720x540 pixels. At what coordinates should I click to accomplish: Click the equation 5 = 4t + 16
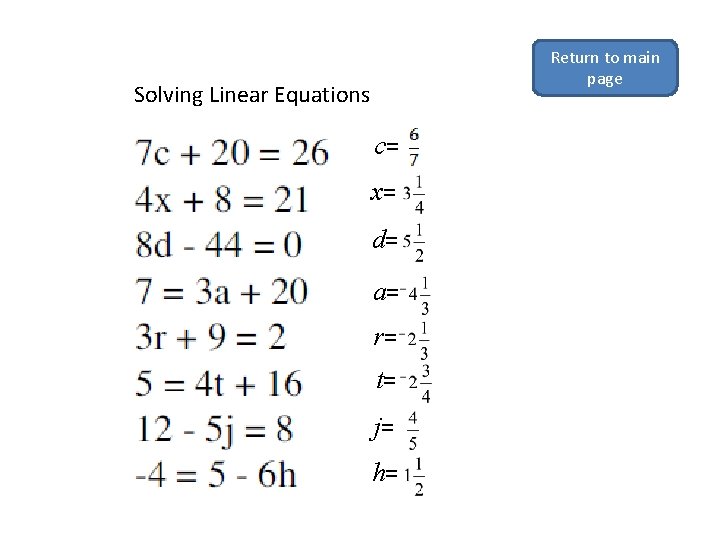pyautogui.click(x=218, y=382)
